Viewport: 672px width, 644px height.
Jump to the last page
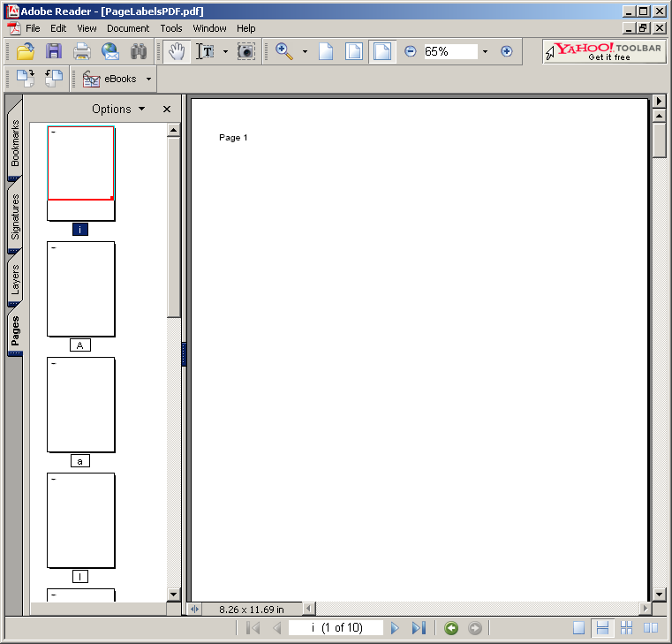(419, 628)
